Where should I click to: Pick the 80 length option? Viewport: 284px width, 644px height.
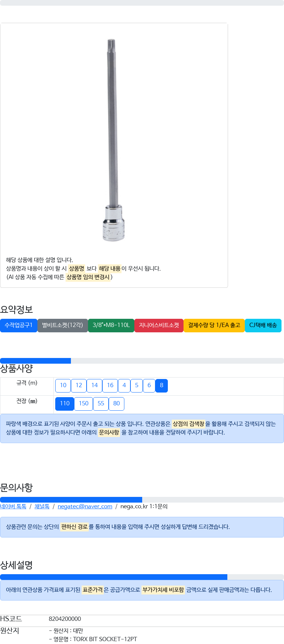pyautogui.click(x=117, y=404)
